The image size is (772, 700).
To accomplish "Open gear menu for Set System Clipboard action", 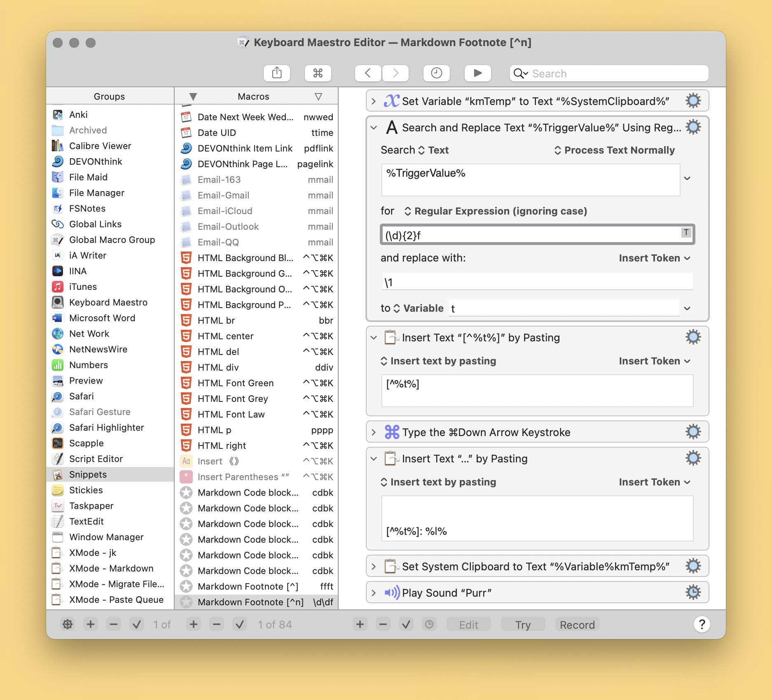I will coord(693,566).
